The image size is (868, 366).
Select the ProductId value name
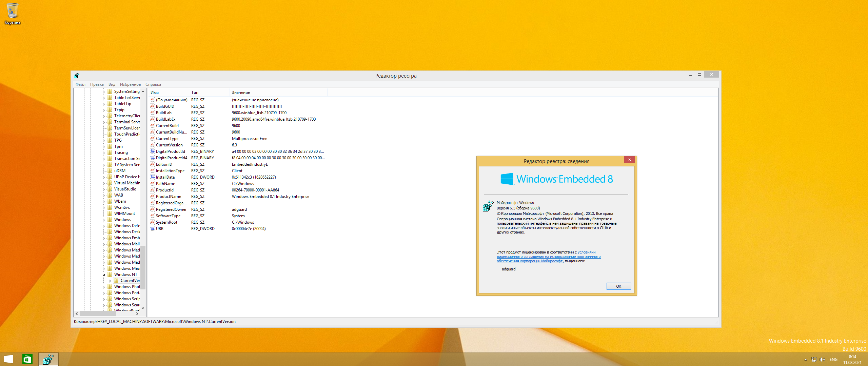click(x=164, y=190)
